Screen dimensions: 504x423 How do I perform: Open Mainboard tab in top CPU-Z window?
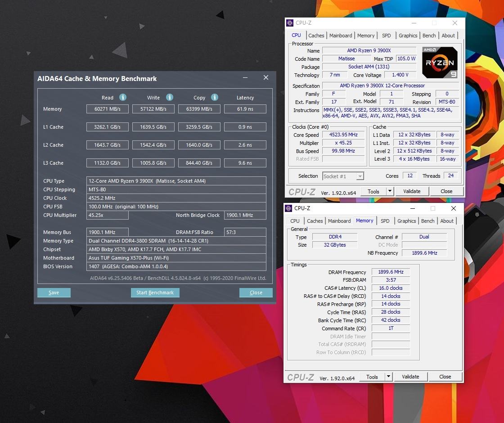click(341, 36)
